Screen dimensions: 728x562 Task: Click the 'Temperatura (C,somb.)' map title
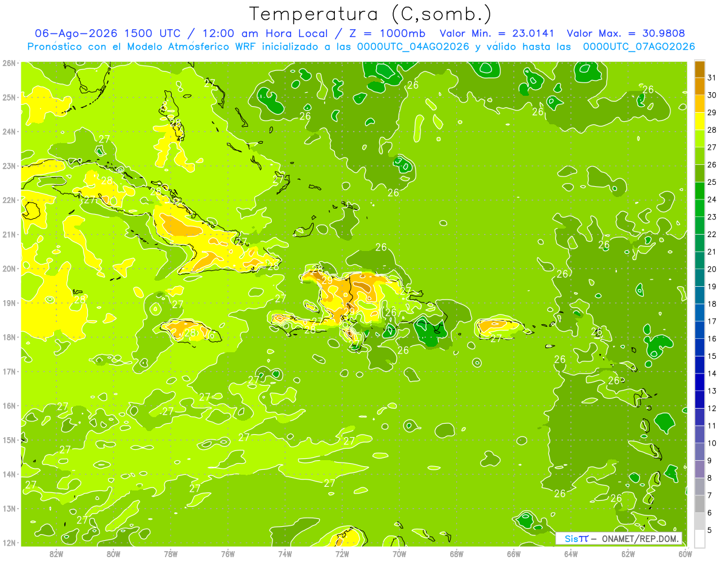pos(371,14)
